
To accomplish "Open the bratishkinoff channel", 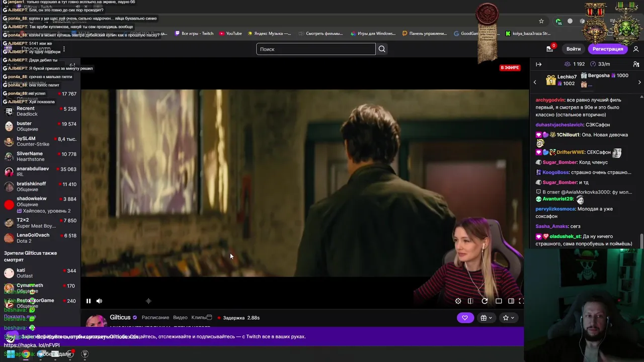I will tap(40, 187).
